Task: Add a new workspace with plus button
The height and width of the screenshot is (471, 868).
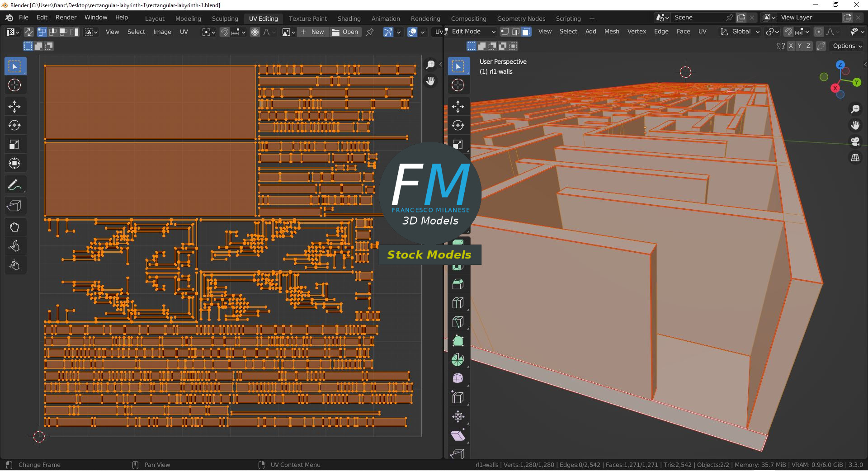Action: 592,19
